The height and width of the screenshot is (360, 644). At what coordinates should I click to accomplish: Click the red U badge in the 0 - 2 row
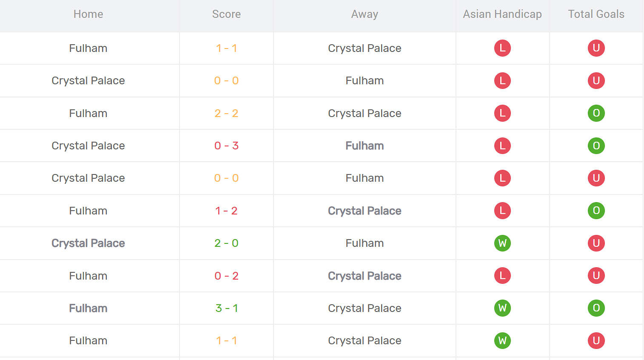596,276
